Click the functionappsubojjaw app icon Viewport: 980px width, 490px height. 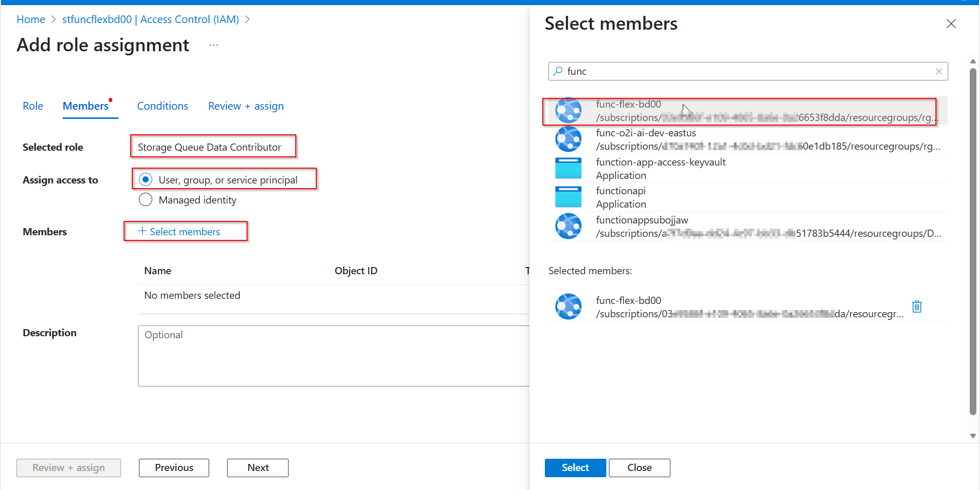(x=568, y=226)
